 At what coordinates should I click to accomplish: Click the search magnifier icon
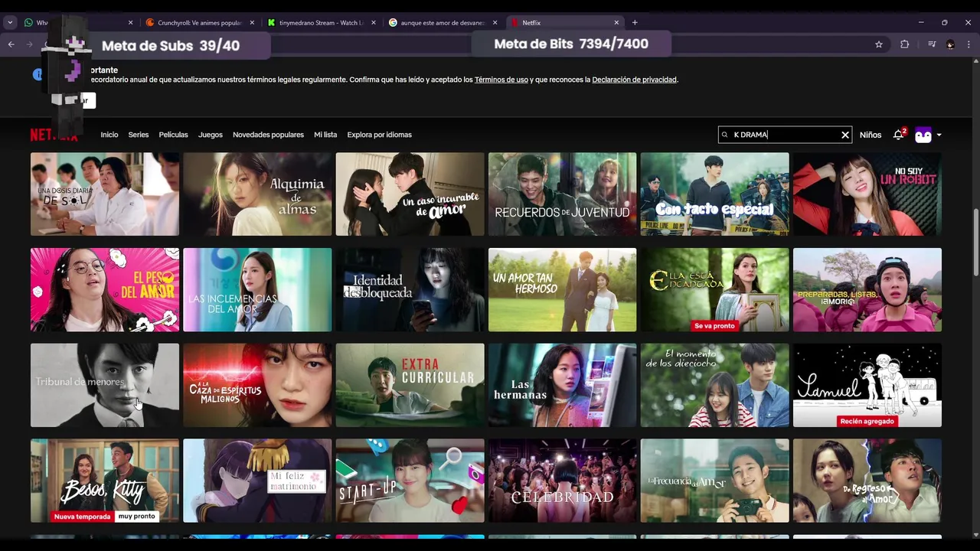pyautogui.click(x=725, y=135)
